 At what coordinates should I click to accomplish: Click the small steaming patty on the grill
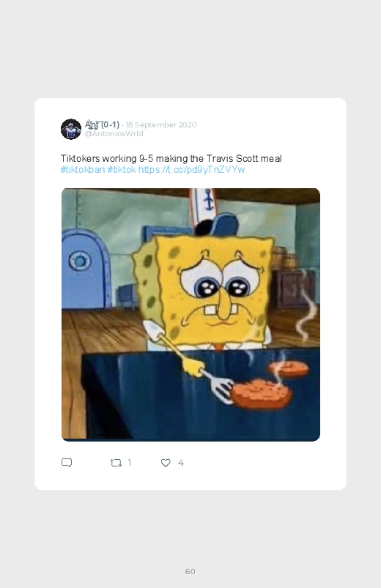coord(288,368)
